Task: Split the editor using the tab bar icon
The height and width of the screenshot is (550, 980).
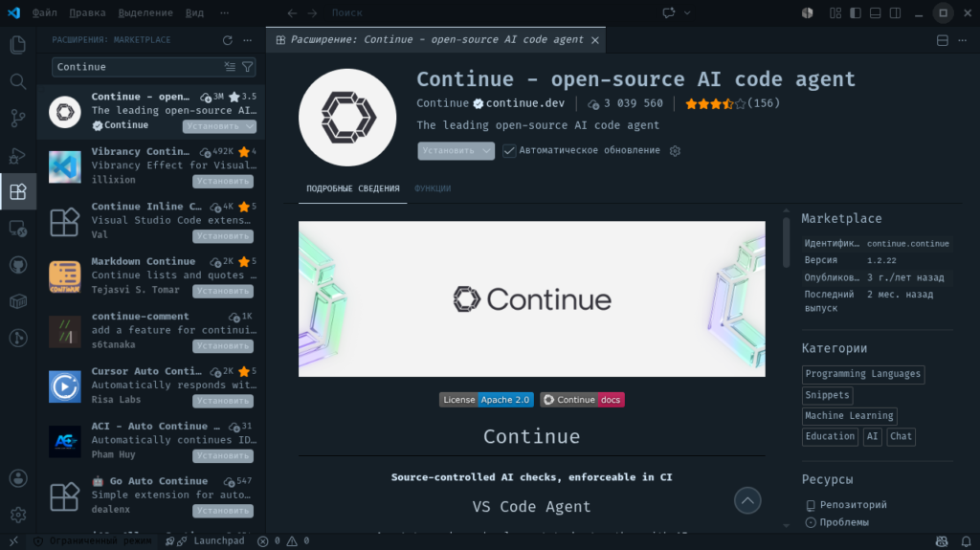Action: pyautogui.click(x=943, y=40)
